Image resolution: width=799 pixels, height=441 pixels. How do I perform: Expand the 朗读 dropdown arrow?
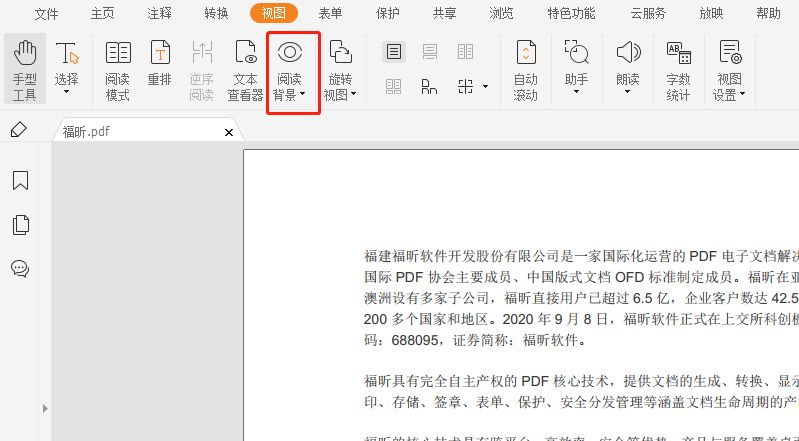(x=627, y=92)
